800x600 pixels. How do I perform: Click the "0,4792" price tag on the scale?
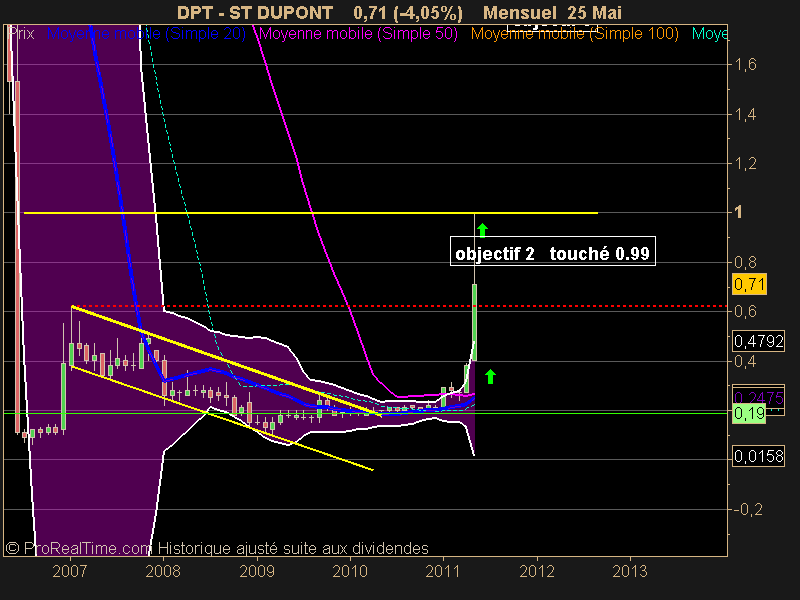pyautogui.click(x=758, y=341)
